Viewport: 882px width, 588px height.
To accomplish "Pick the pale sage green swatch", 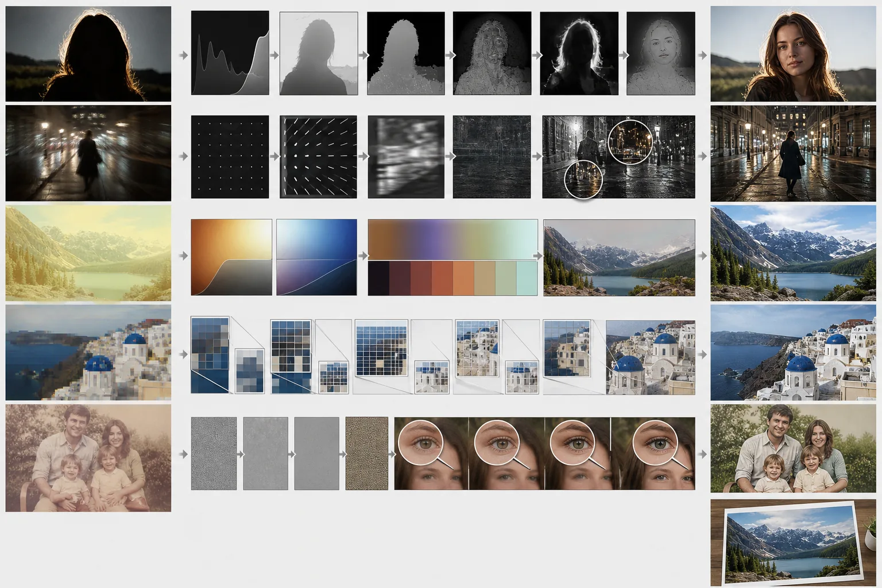I will coord(506,278).
